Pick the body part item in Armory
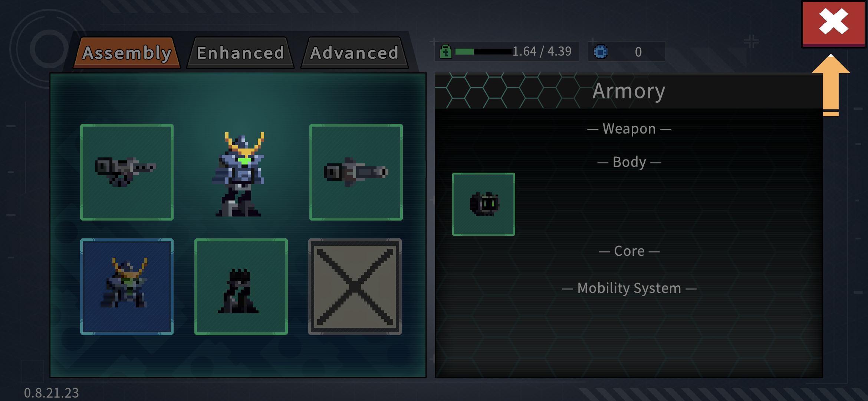This screenshot has width=868, height=401. [484, 204]
